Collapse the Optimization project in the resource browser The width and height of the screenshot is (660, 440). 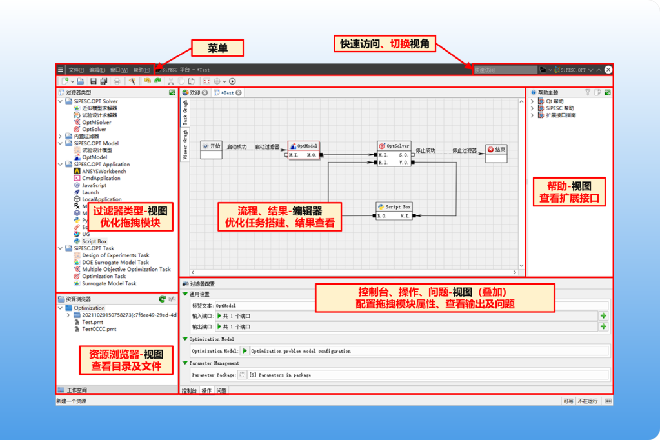(61, 308)
